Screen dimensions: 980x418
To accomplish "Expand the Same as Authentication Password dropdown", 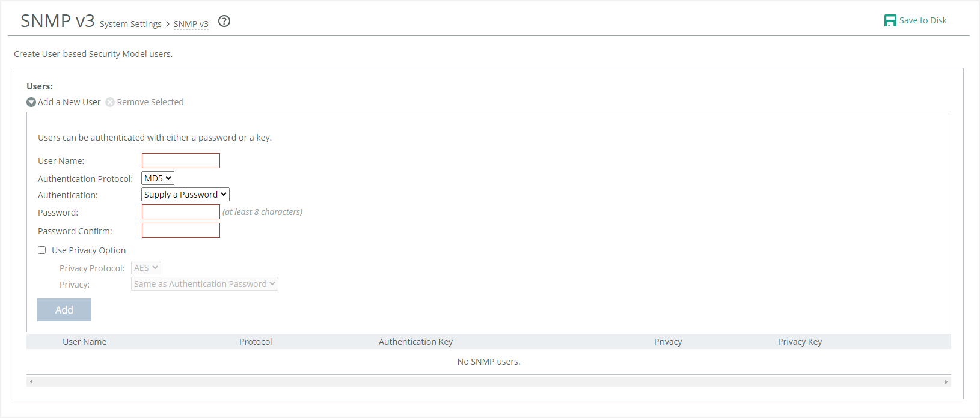I will (204, 284).
